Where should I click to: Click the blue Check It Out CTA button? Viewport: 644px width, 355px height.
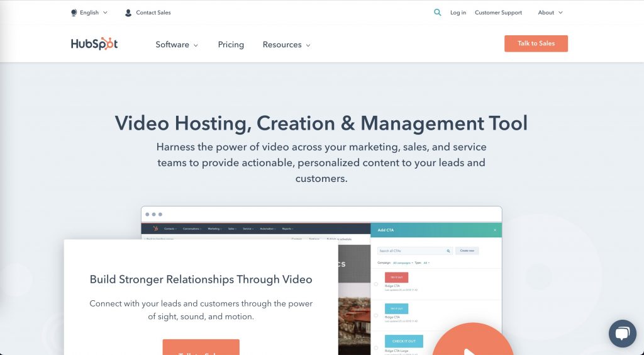[404, 341]
